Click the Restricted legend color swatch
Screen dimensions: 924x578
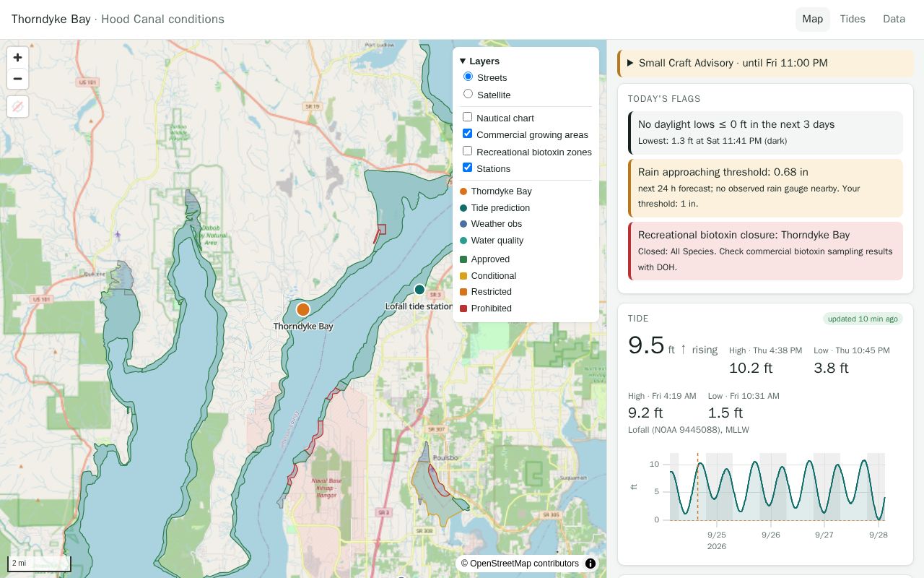pyautogui.click(x=463, y=292)
